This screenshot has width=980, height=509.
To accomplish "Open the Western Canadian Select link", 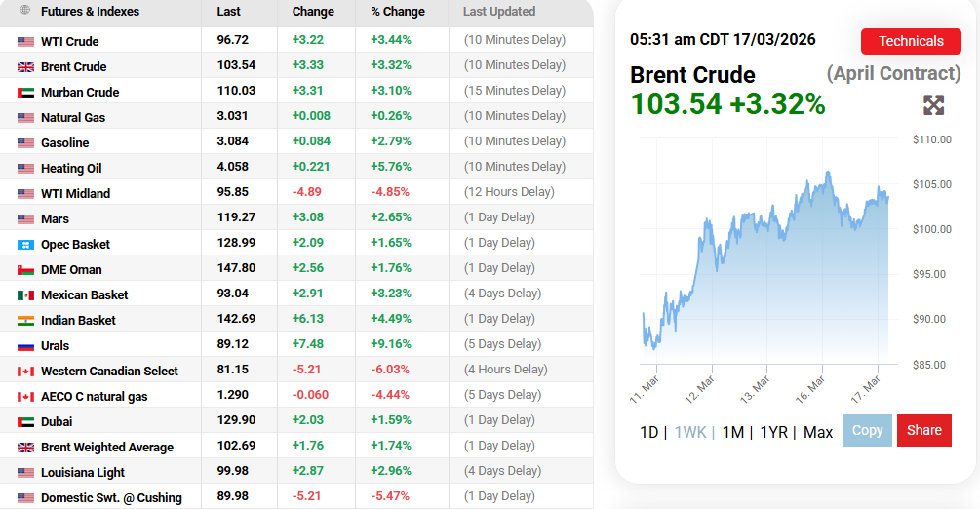I will 109,372.
